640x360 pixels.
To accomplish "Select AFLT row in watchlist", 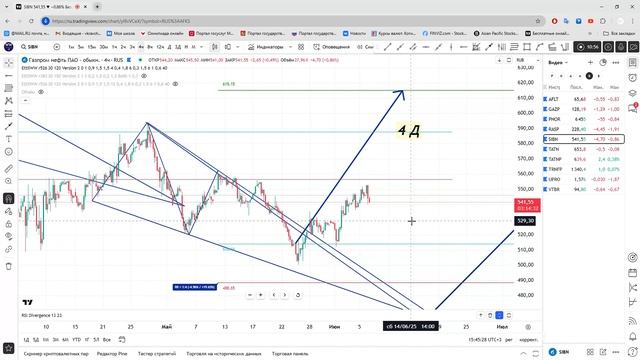I will click(584, 99).
